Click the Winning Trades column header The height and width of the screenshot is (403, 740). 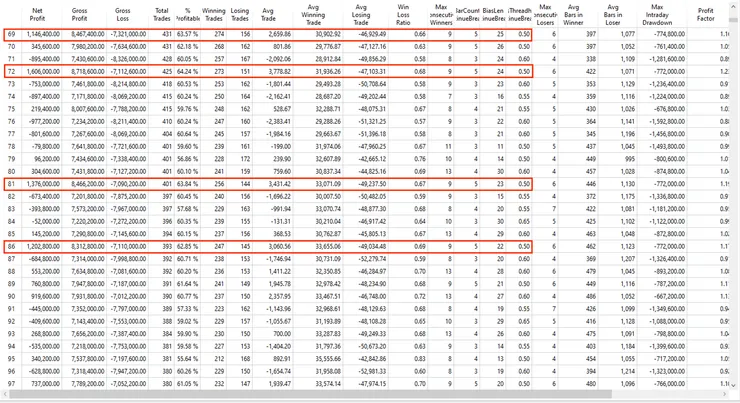point(213,15)
